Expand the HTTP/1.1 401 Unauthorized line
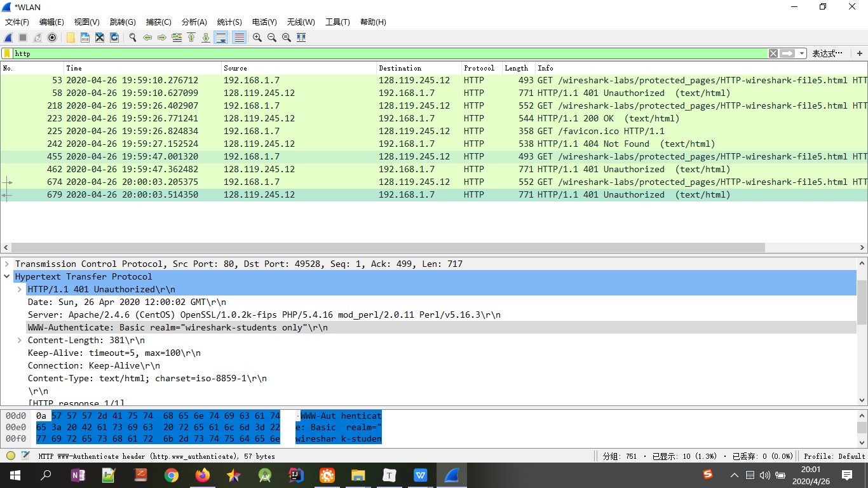 click(18, 289)
